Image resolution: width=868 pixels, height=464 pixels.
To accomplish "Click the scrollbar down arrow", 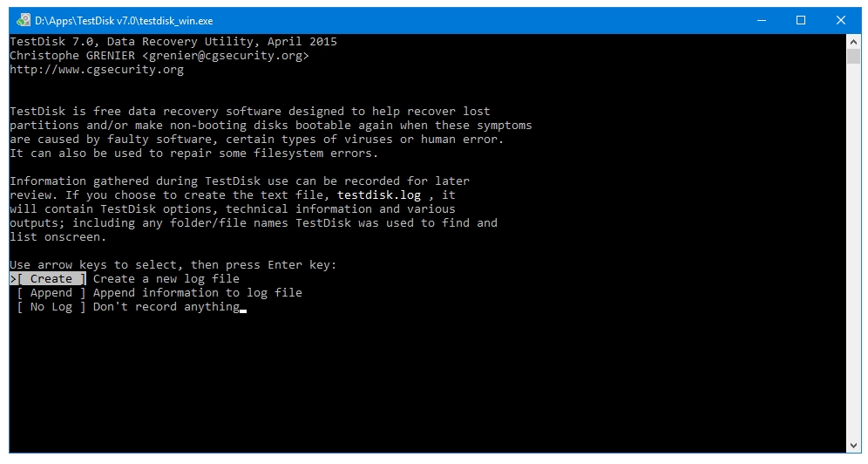I will 853,447.
